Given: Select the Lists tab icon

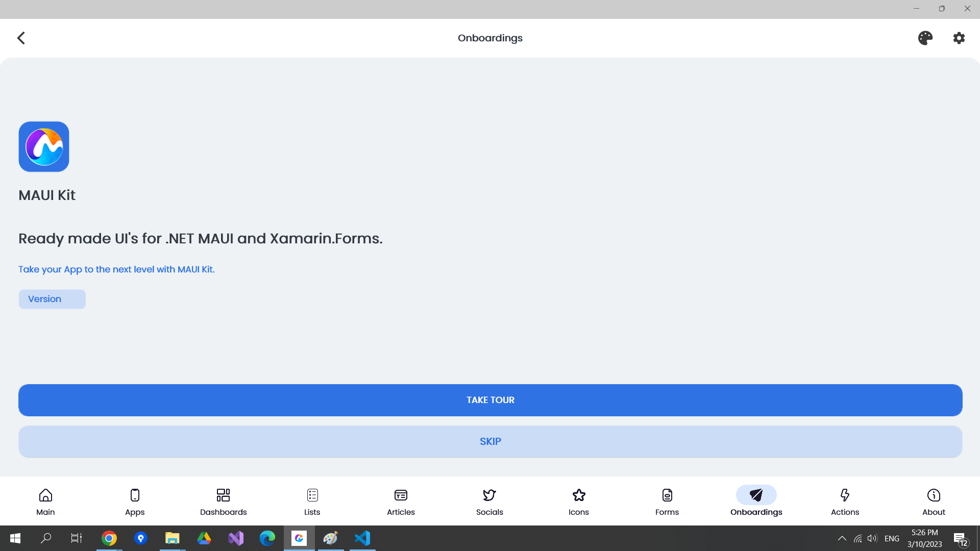Looking at the screenshot, I should click(312, 495).
